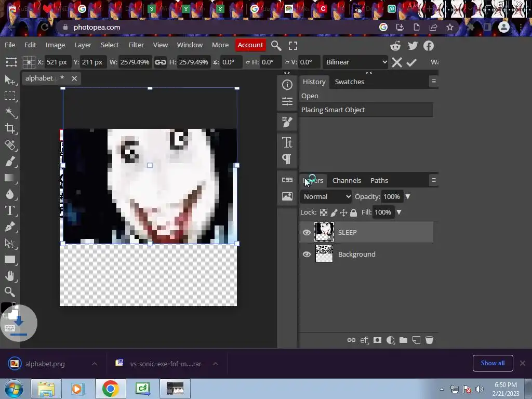532x399 pixels.
Task: Open the CSS panel icon
Action: click(x=287, y=179)
